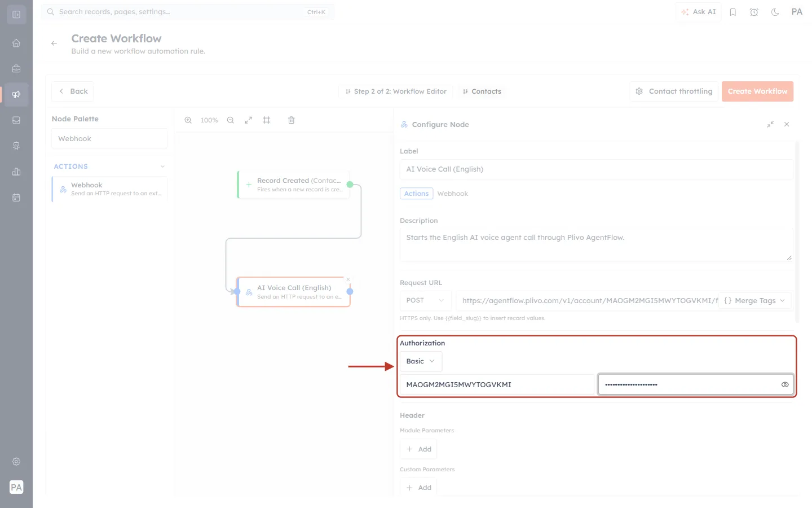This screenshot has width=812, height=508.
Task: Add a Module Parameters header
Action: (419, 449)
